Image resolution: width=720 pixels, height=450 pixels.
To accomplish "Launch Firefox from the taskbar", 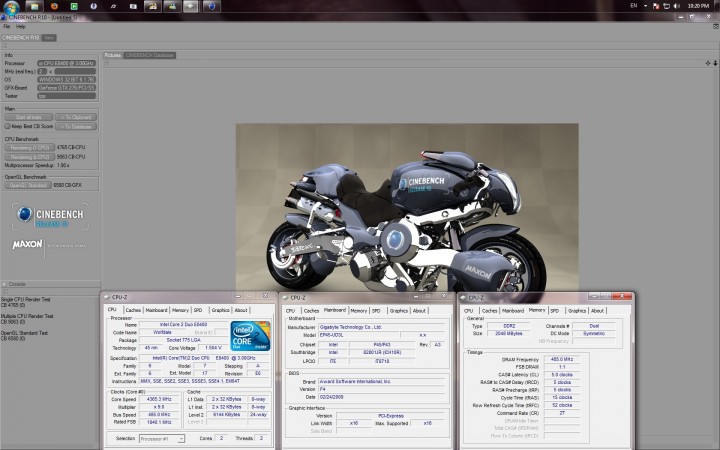I will (x=54, y=6).
